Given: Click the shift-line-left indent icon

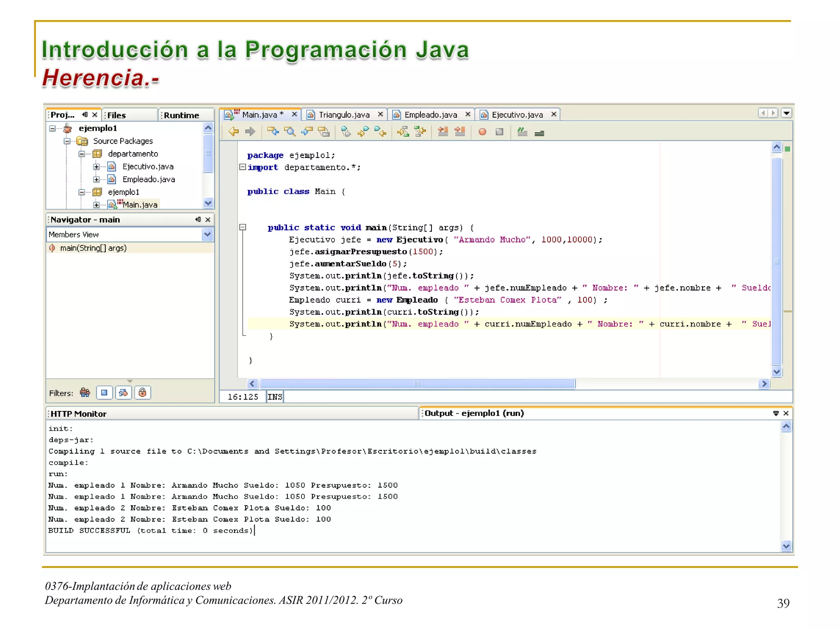Looking at the screenshot, I should 443,132.
